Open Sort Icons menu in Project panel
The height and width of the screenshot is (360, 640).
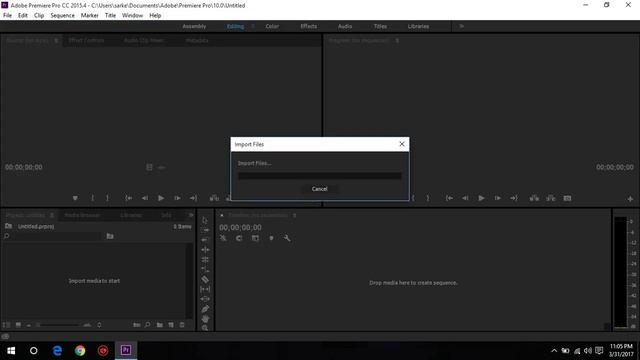click(x=99, y=325)
